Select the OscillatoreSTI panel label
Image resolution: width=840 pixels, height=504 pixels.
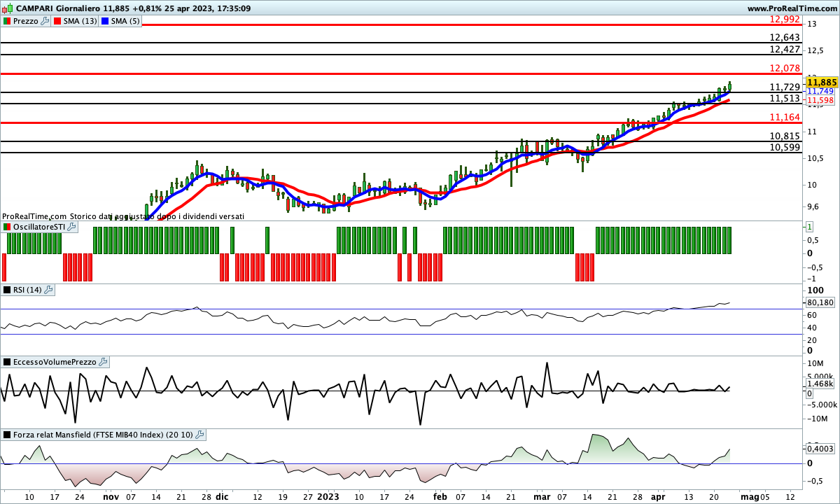(41, 227)
